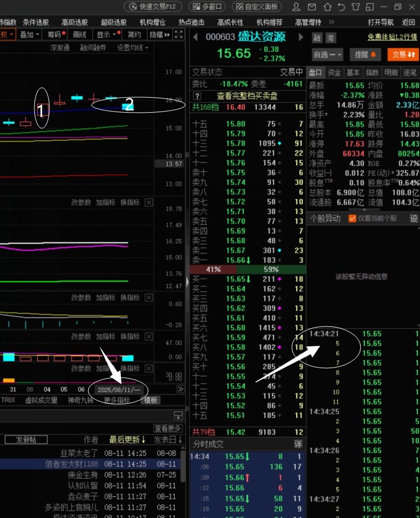Switch to the 基本 tab
This screenshot has width=420, height=518.
(x=353, y=72)
